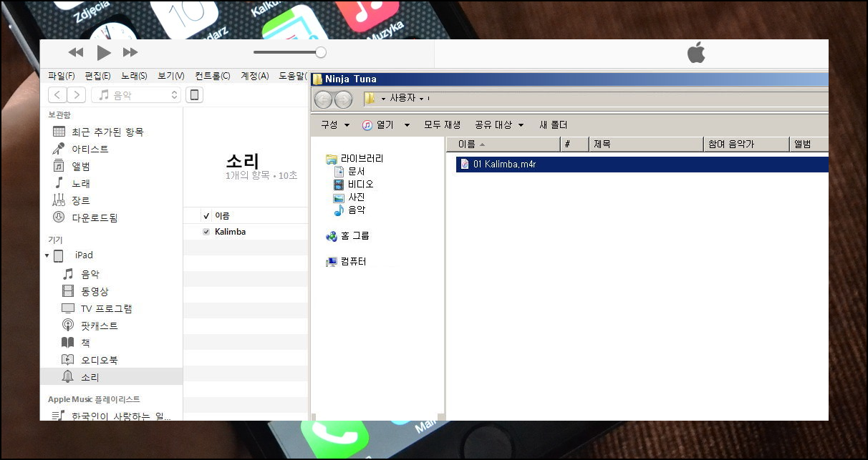Screen dimensions: 868x460
Task: Go forward with iTunes forward arrow
Action: click(77, 94)
